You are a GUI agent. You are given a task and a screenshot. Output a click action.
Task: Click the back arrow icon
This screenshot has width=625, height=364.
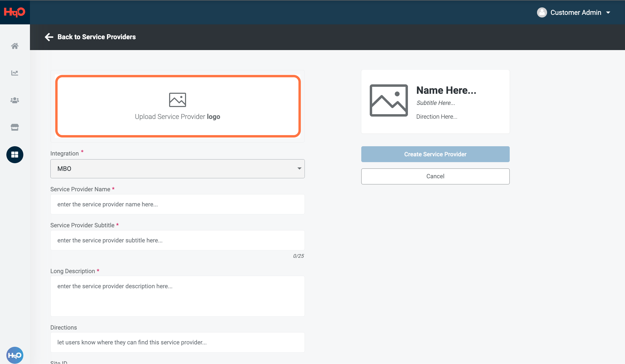[49, 37]
